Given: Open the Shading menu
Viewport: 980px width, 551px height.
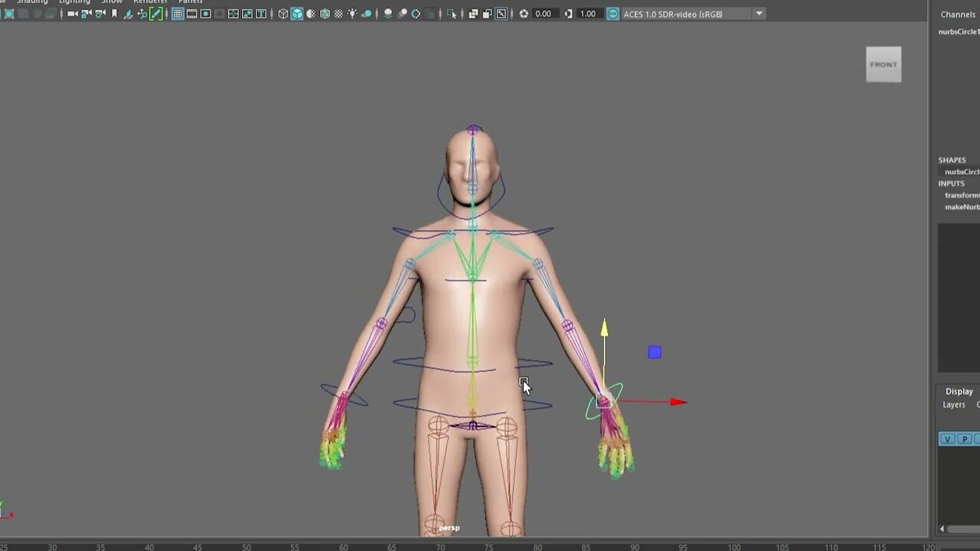Looking at the screenshot, I should tap(34, 2).
